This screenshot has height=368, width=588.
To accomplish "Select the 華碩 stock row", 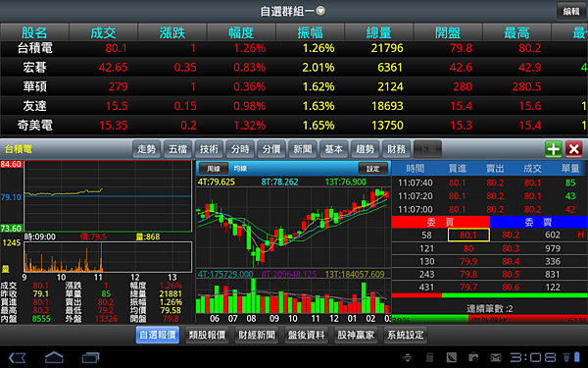I will pos(294,86).
